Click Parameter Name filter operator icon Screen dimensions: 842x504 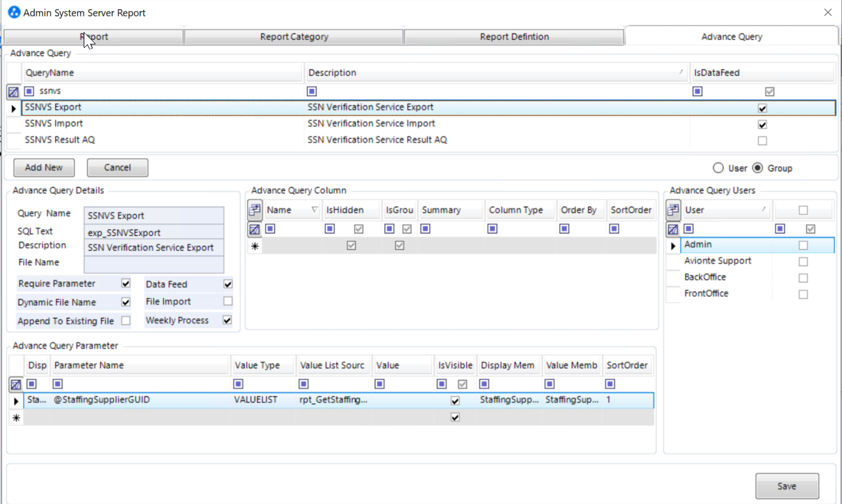(58, 384)
